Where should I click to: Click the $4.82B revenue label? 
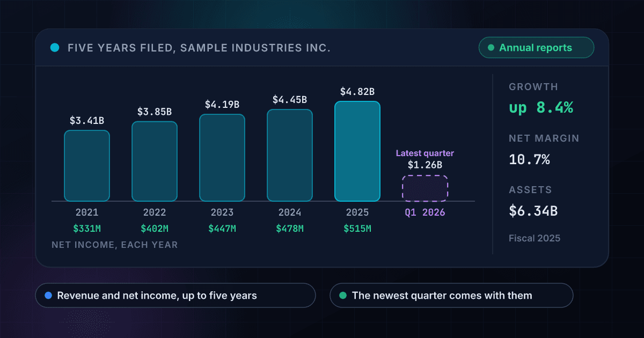(x=357, y=92)
